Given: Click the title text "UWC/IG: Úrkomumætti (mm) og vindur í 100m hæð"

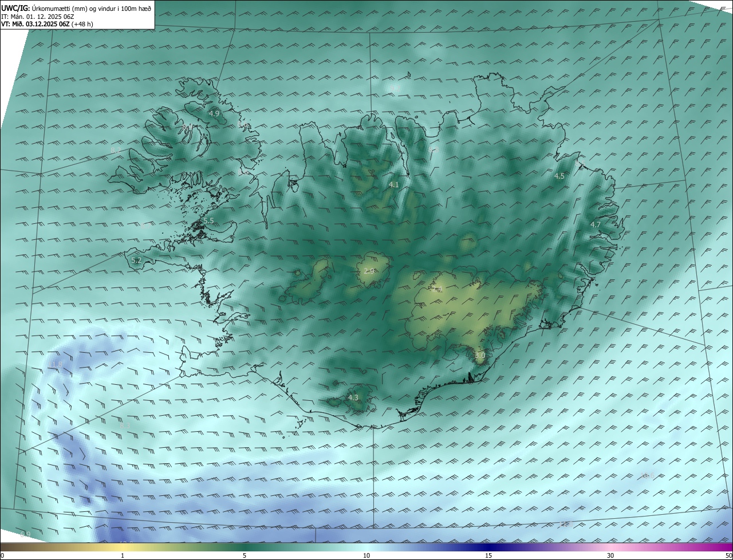Looking at the screenshot, I should (76, 8).
